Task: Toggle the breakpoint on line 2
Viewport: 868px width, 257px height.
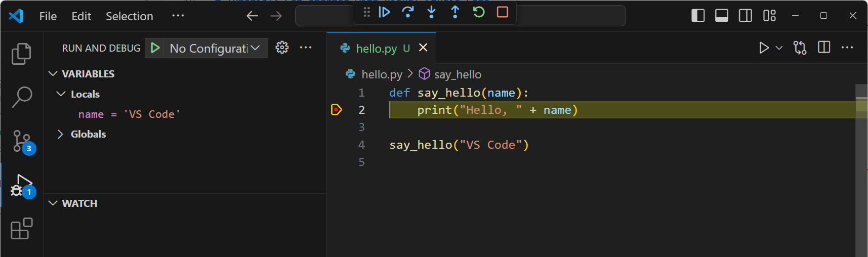Action: click(336, 110)
